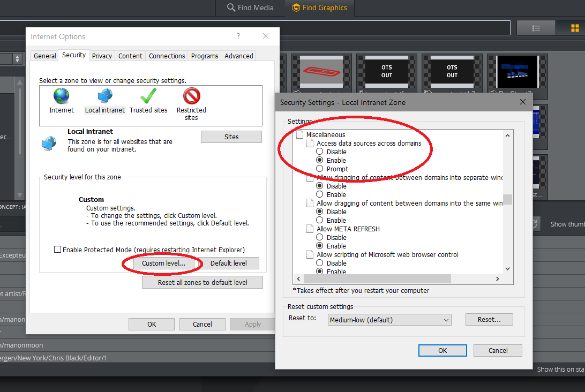Toggle Enable Protected Mode checkbox
This screenshot has width=585, height=392.
pos(57,250)
